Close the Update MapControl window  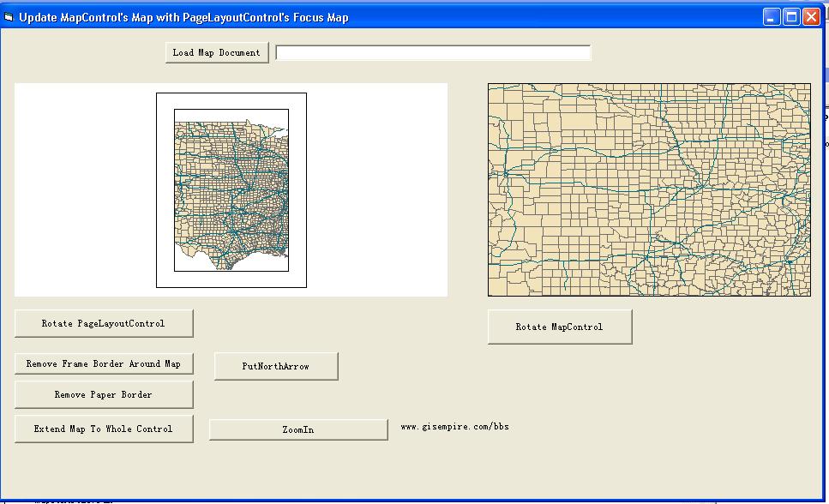tap(811, 17)
